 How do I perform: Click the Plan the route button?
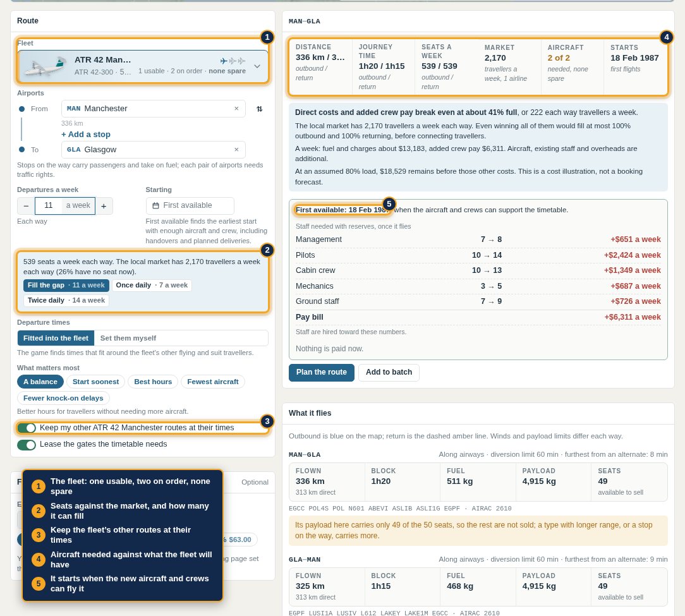tap(322, 372)
